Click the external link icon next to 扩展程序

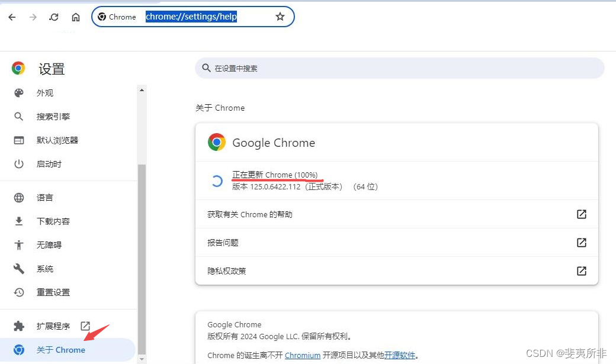(x=85, y=326)
